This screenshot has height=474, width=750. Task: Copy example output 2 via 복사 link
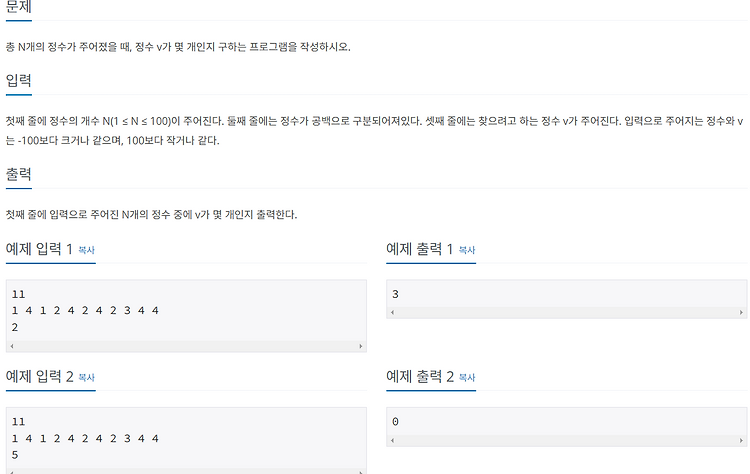click(x=467, y=377)
